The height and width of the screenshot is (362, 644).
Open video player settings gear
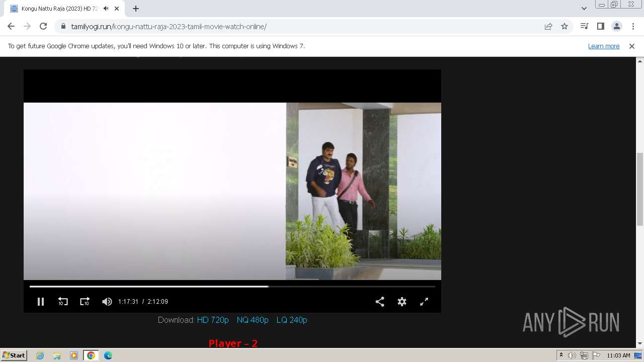point(402,302)
